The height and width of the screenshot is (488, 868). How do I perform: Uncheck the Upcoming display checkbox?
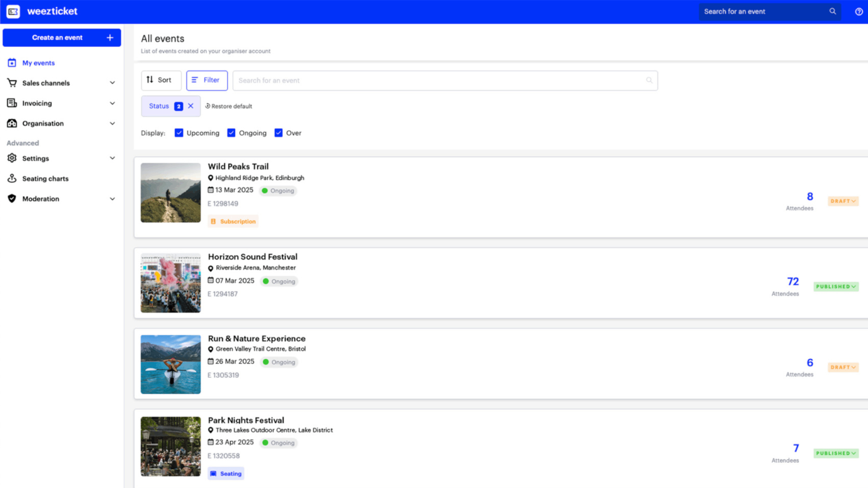179,133
